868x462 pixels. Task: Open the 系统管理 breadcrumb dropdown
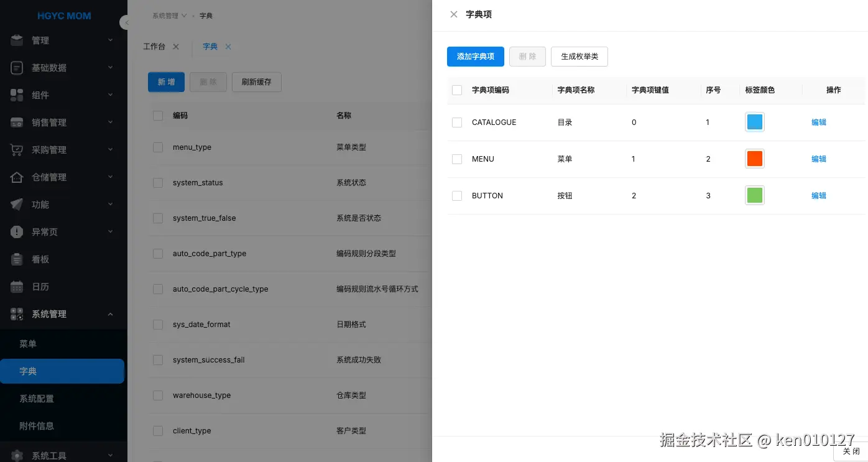pyautogui.click(x=170, y=16)
